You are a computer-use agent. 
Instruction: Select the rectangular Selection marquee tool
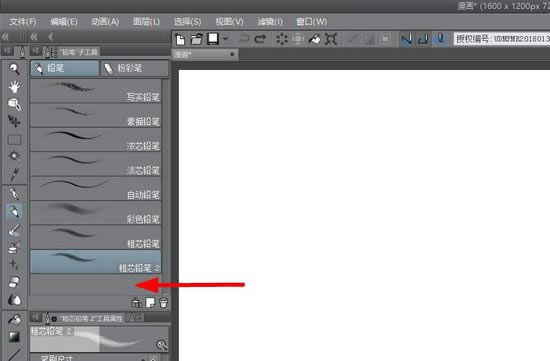pyautogui.click(x=14, y=140)
